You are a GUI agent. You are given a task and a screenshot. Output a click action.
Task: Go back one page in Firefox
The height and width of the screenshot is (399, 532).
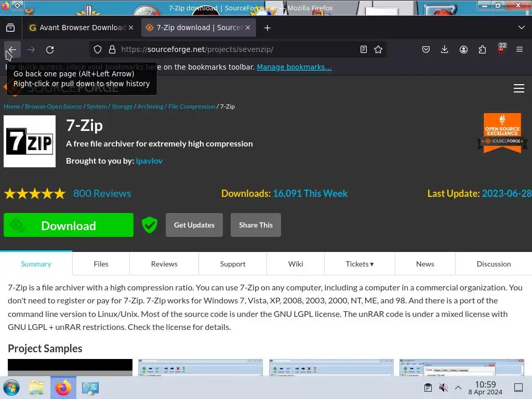tap(12, 49)
